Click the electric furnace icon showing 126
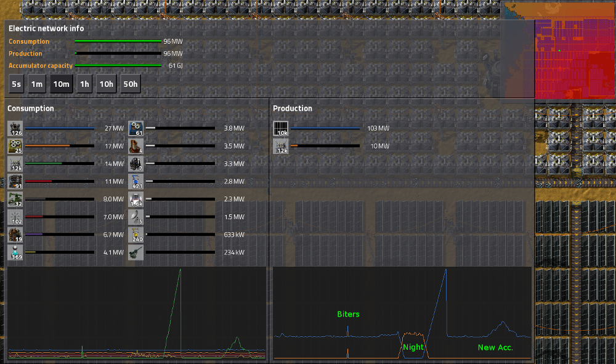Viewport: 616px width, 364px height. click(x=15, y=129)
